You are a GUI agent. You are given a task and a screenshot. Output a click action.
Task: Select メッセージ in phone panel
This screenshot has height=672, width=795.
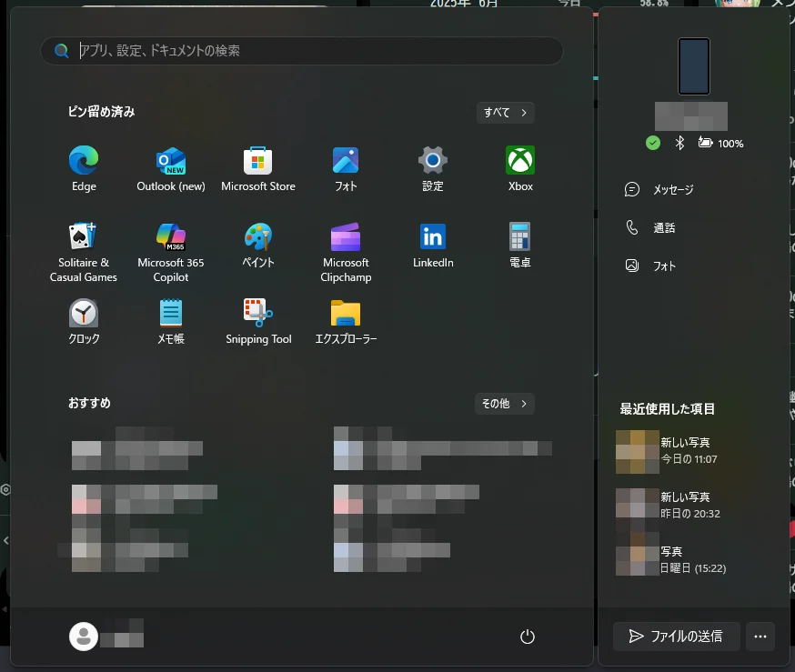click(672, 190)
